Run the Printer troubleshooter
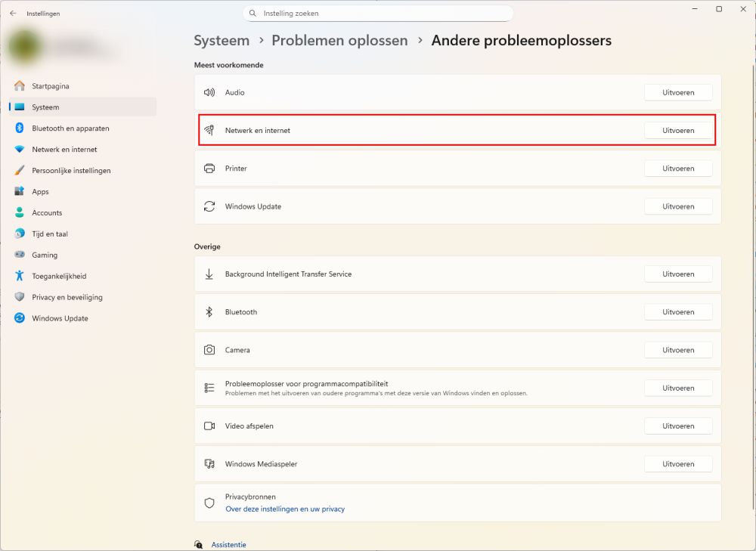The width and height of the screenshot is (756, 551). [x=677, y=169]
